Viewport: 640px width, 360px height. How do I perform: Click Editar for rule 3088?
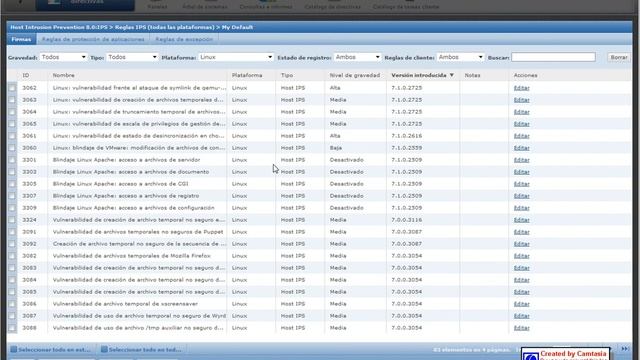pyautogui.click(x=521, y=328)
